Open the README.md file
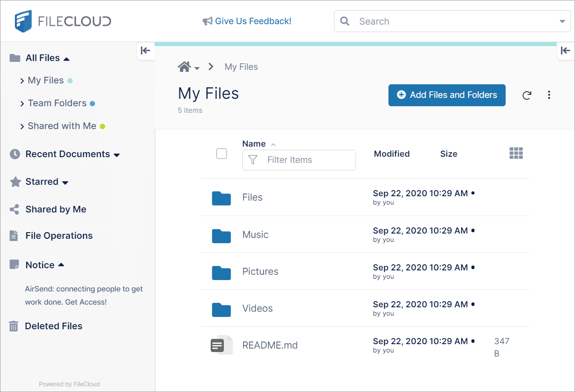Image resolution: width=575 pixels, height=392 pixels. (270, 345)
